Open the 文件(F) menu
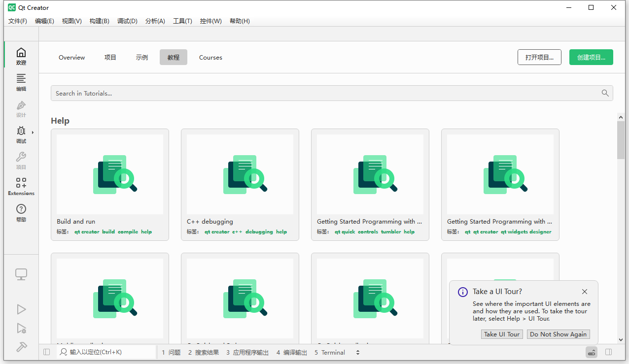This screenshot has width=629, height=364. (18, 21)
